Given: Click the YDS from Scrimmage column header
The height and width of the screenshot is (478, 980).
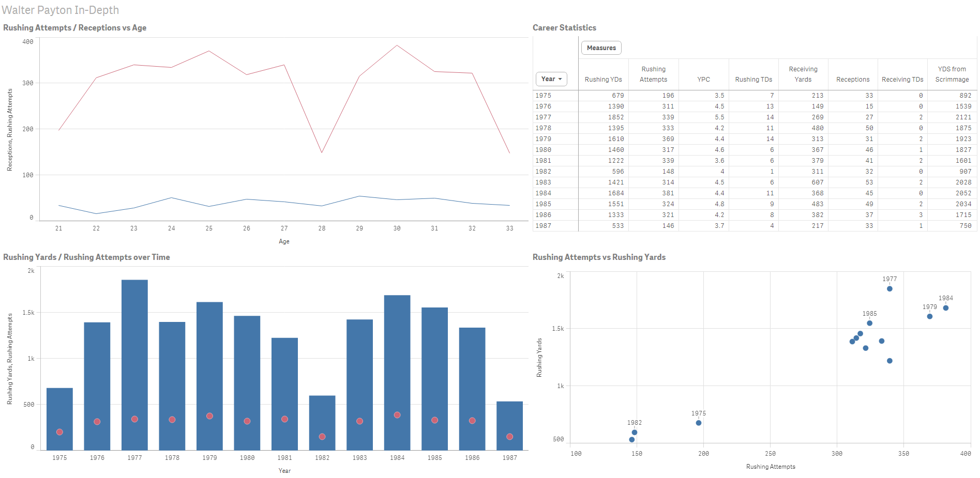Looking at the screenshot, I should pyautogui.click(x=952, y=74).
